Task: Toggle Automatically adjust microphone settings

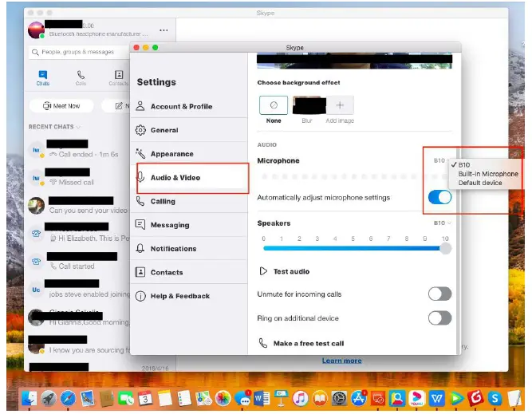Action: pos(439,197)
